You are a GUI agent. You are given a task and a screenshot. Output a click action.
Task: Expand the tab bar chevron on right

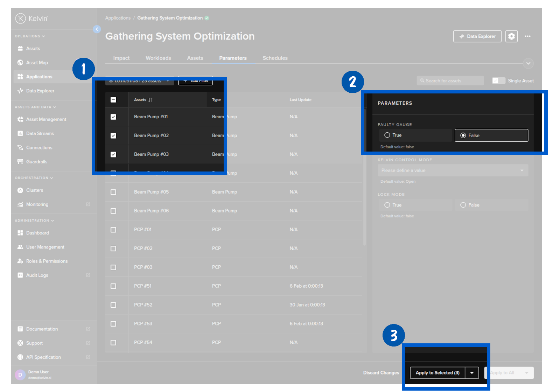coord(528,63)
